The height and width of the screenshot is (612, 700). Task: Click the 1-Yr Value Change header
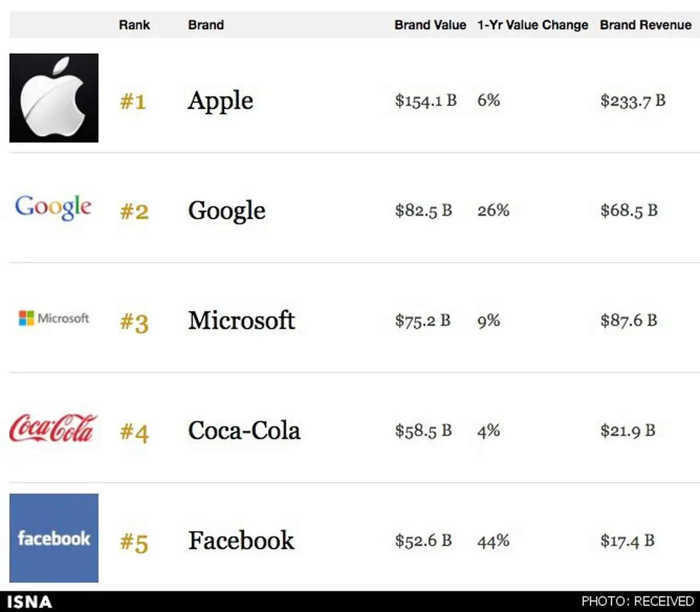(x=533, y=25)
